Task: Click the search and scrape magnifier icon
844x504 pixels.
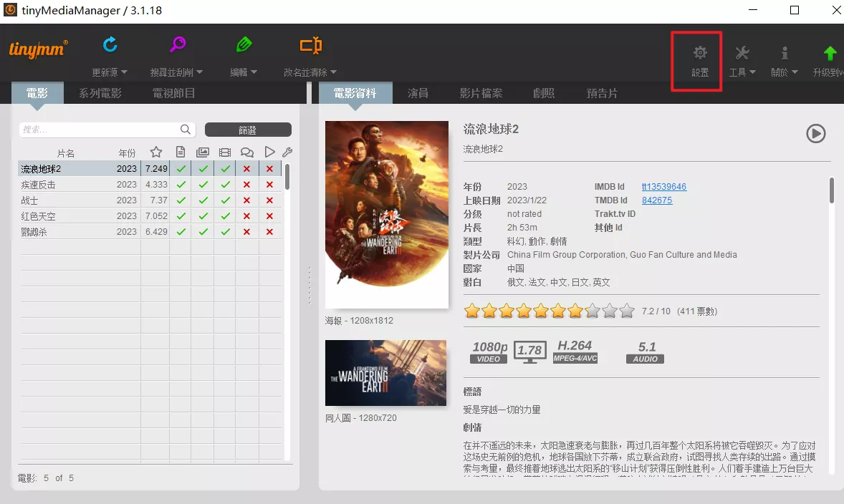Action: click(178, 44)
